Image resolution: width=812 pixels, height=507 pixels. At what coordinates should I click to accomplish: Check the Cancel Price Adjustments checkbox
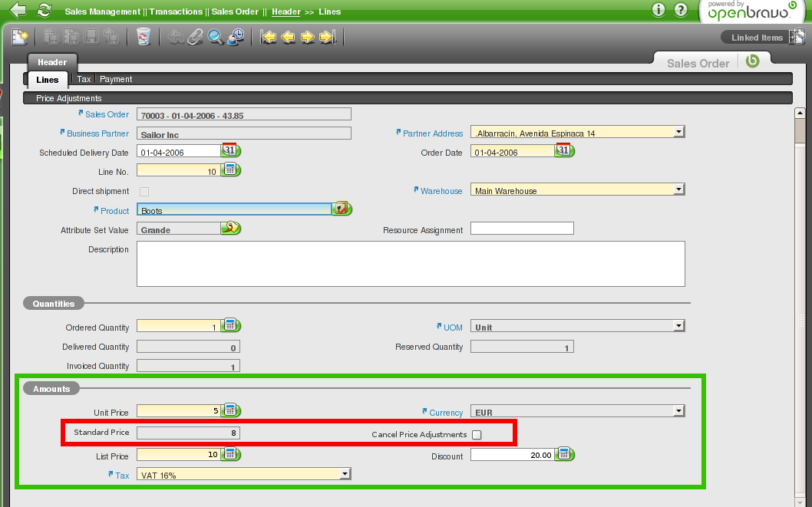click(477, 435)
